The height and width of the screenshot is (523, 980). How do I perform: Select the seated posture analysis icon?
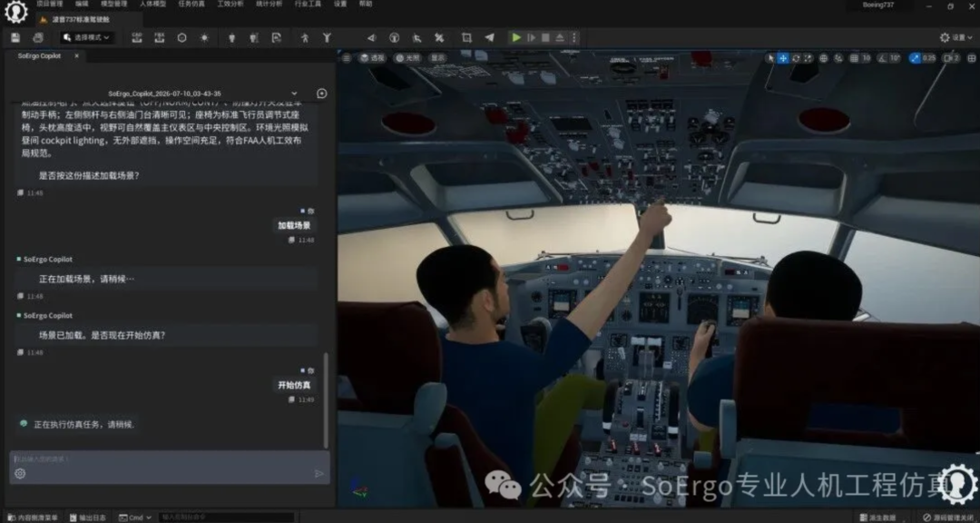[416, 37]
